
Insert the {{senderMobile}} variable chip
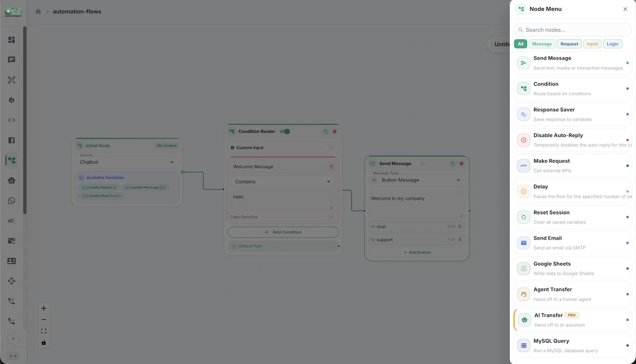[101, 196]
